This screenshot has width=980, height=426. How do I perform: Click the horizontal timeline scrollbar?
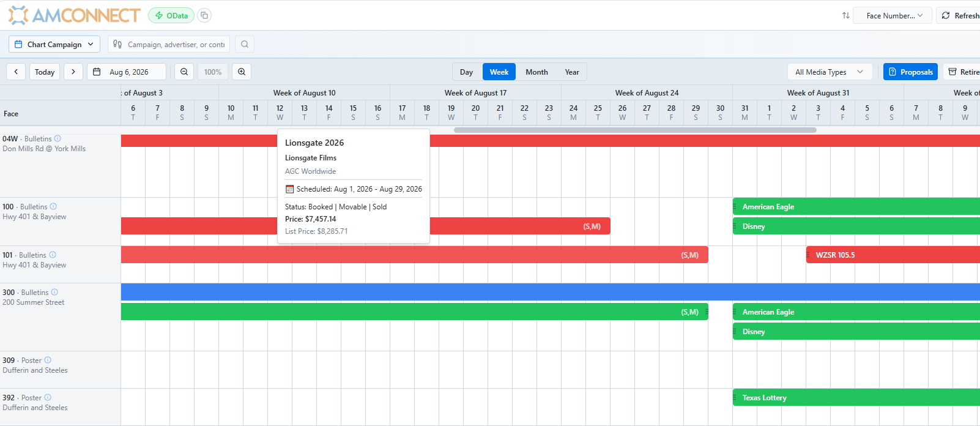click(x=635, y=130)
